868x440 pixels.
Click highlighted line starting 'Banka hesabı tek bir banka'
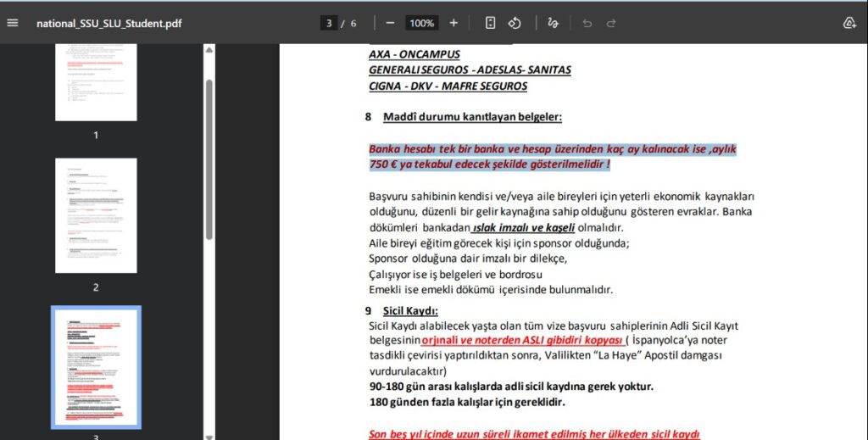pyautogui.click(x=553, y=149)
